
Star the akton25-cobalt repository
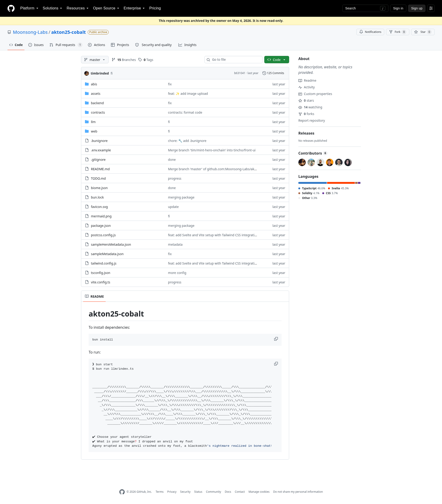(x=422, y=32)
